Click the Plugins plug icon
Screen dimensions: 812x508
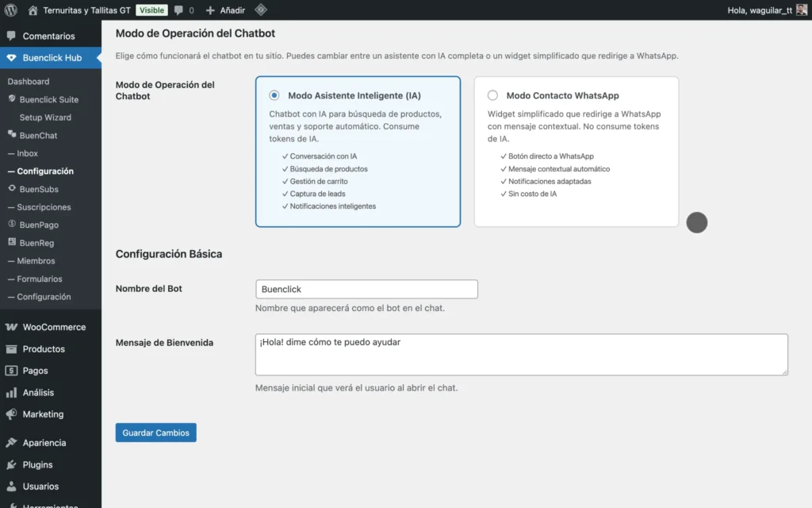[11, 465]
